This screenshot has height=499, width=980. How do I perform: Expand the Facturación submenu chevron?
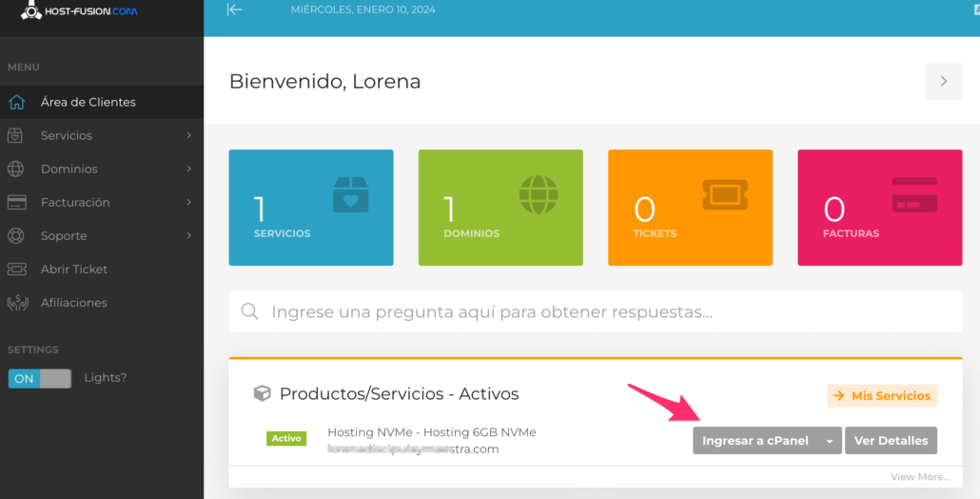188,202
